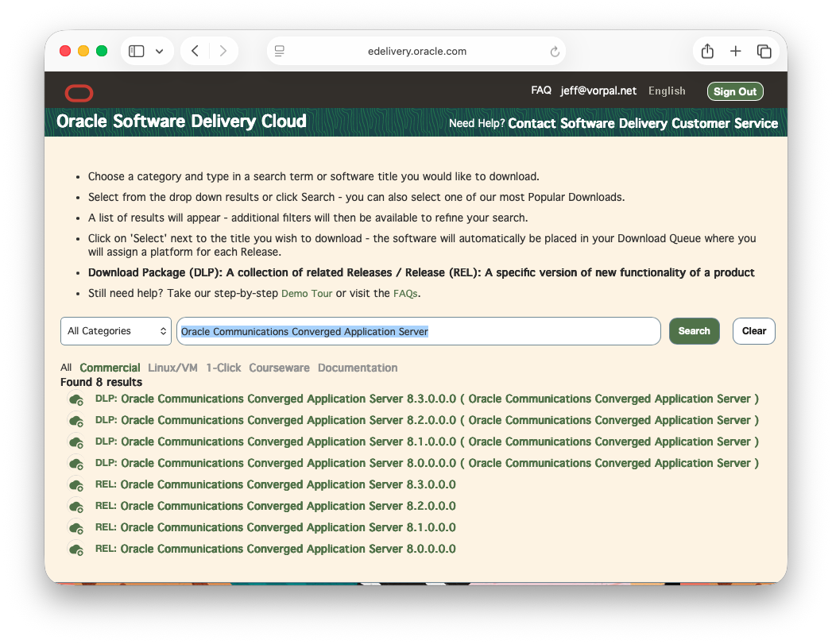Select the Linux/VM filter tab
The height and width of the screenshot is (644, 832).
tap(172, 368)
